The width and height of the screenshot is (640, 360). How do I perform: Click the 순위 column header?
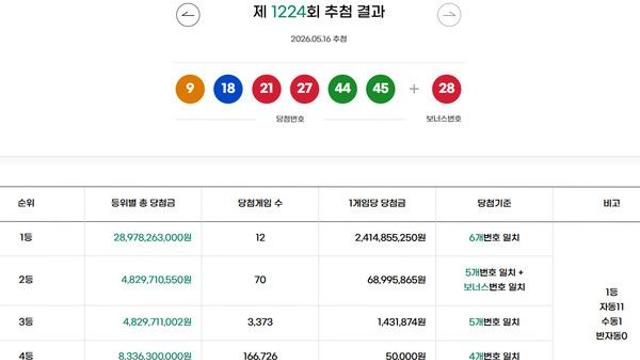coord(26,203)
